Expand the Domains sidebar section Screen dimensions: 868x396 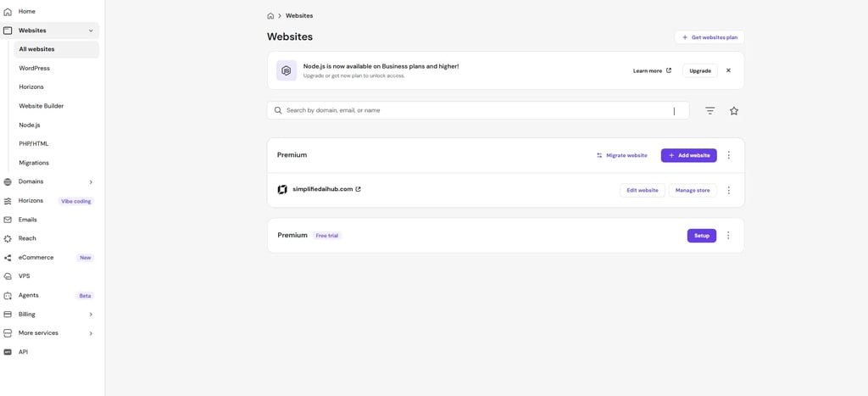pyautogui.click(x=91, y=181)
